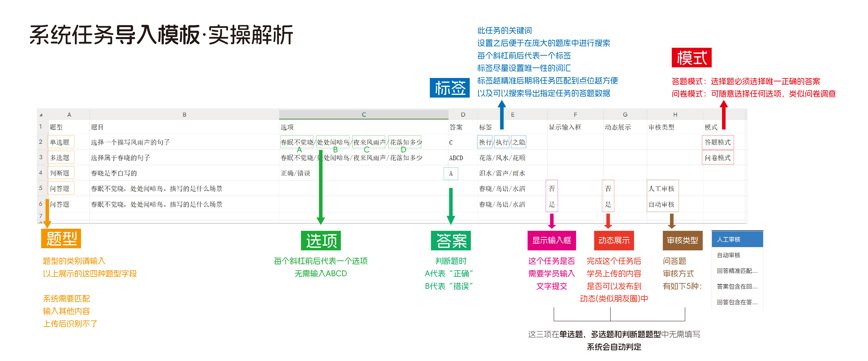Select column C header
The height and width of the screenshot is (361, 868).
(x=364, y=115)
